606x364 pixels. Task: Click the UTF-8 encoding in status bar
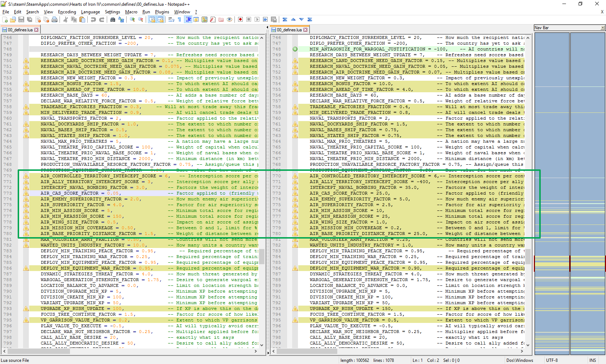coord(552,360)
